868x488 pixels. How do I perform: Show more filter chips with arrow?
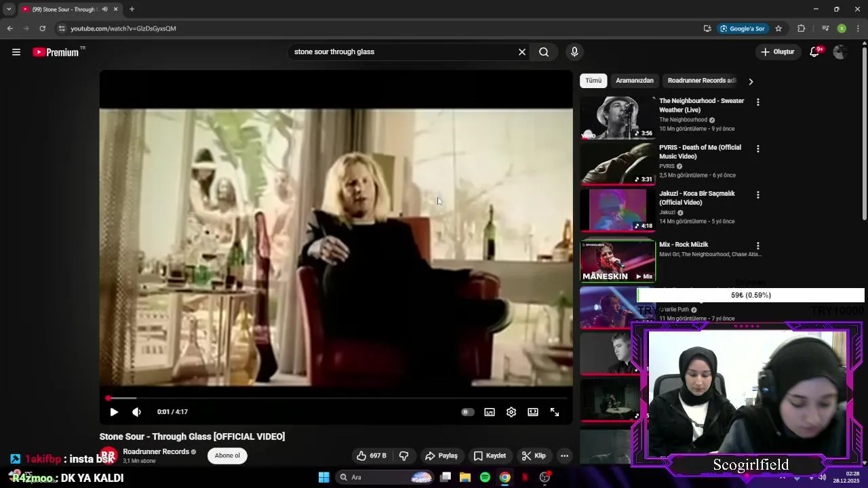point(751,81)
